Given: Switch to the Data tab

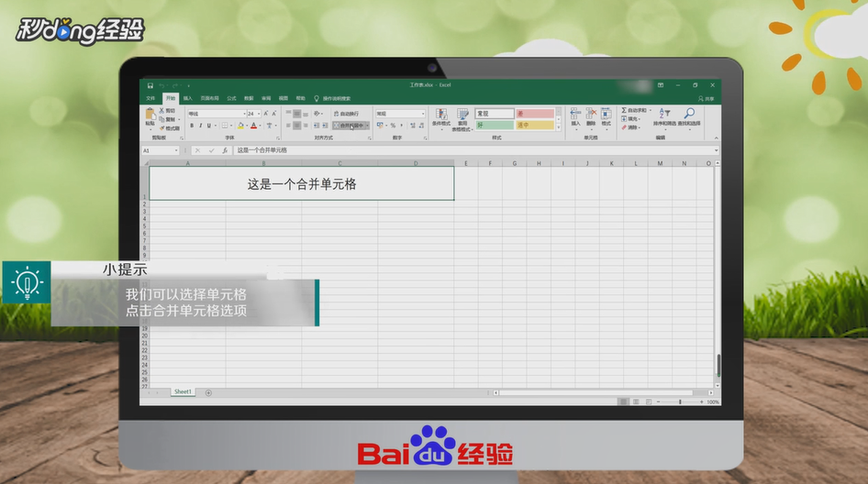Looking at the screenshot, I should pyautogui.click(x=249, y=98).
